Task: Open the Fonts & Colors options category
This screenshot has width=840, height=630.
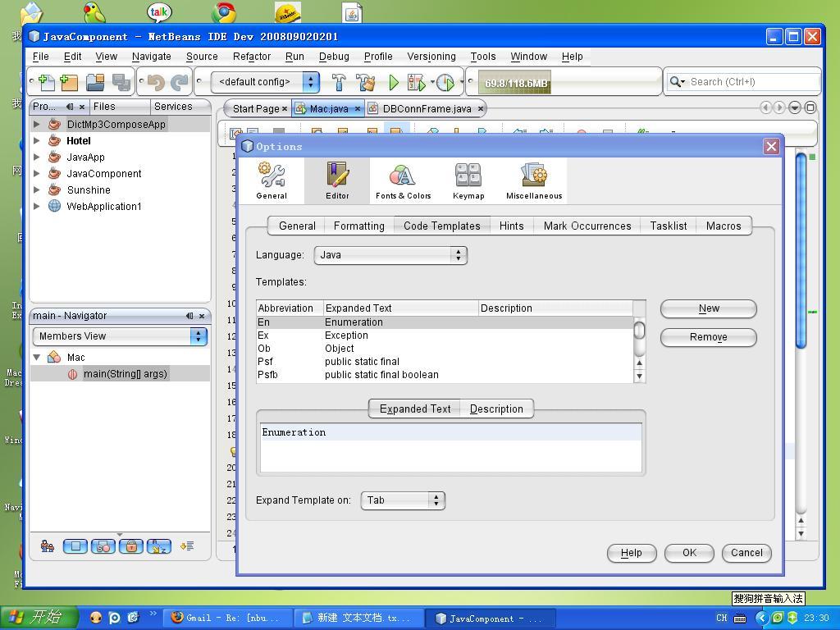Action: tap(403, 180)
